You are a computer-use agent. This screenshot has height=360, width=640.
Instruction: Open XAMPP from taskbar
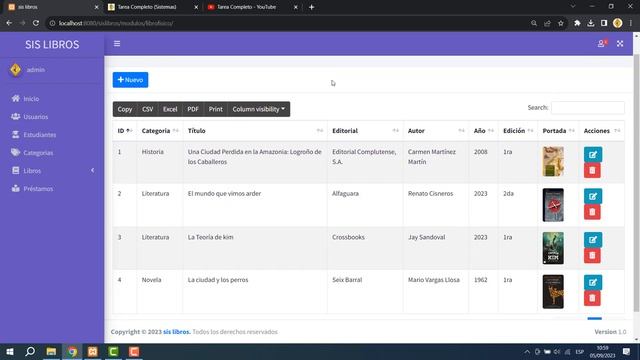click(x=93, y=351)
